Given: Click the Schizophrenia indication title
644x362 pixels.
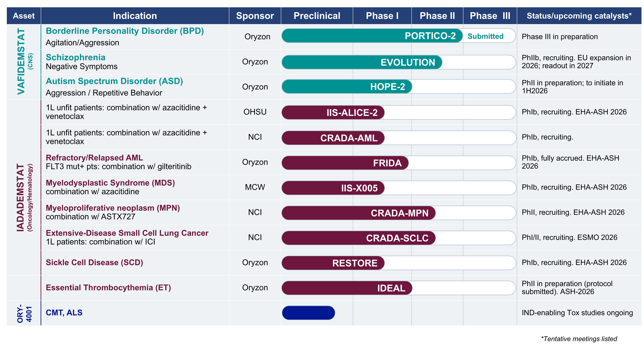Looking at the screenshot, I should 76,57.
